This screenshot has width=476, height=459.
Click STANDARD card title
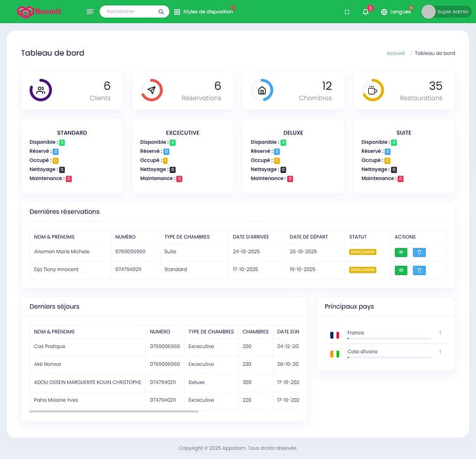pos(72,133)
